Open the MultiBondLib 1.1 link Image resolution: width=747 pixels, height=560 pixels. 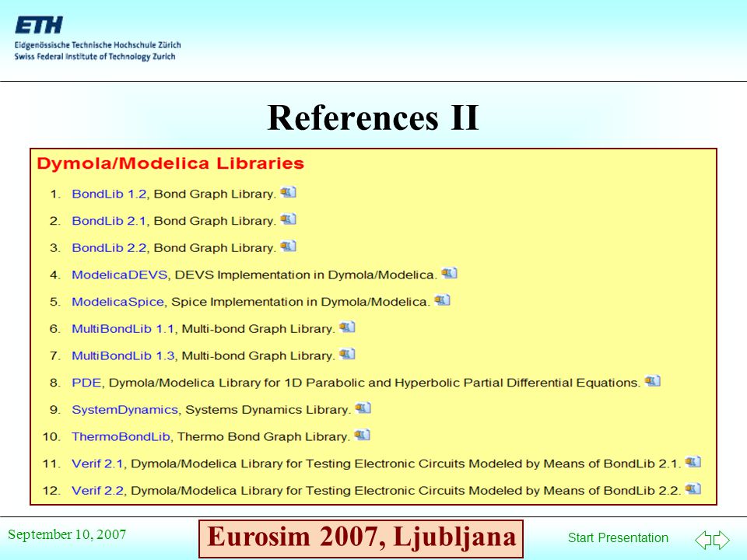(x=123, y=329)
